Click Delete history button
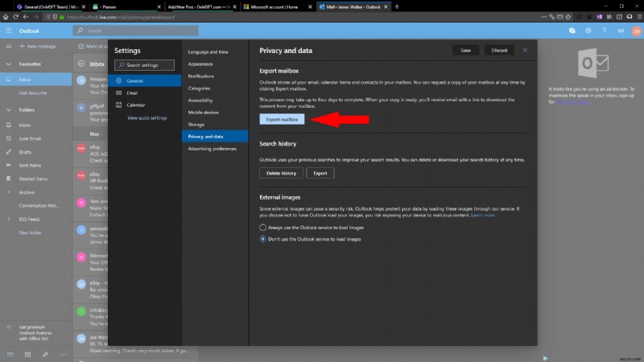Image resolution: width=644 pixels, height=362 pixels. pyautogui.click(x=281, y=173)
